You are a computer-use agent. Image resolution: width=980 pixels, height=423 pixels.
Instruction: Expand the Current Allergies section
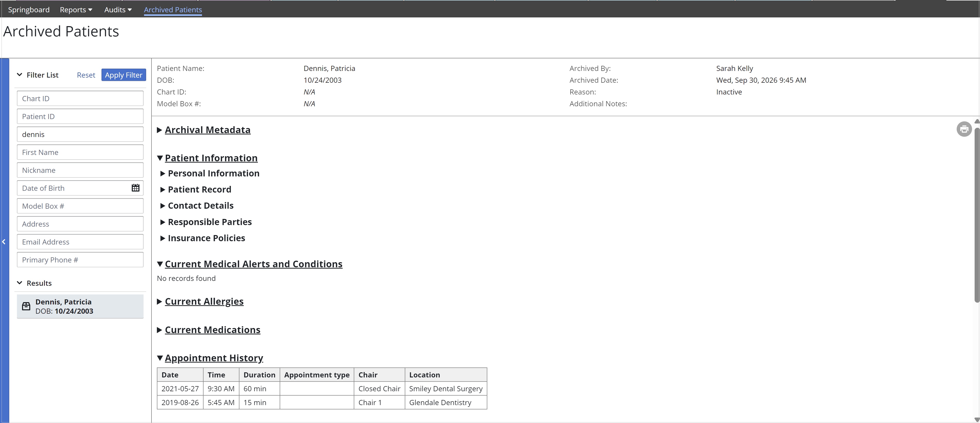(200, 301)
